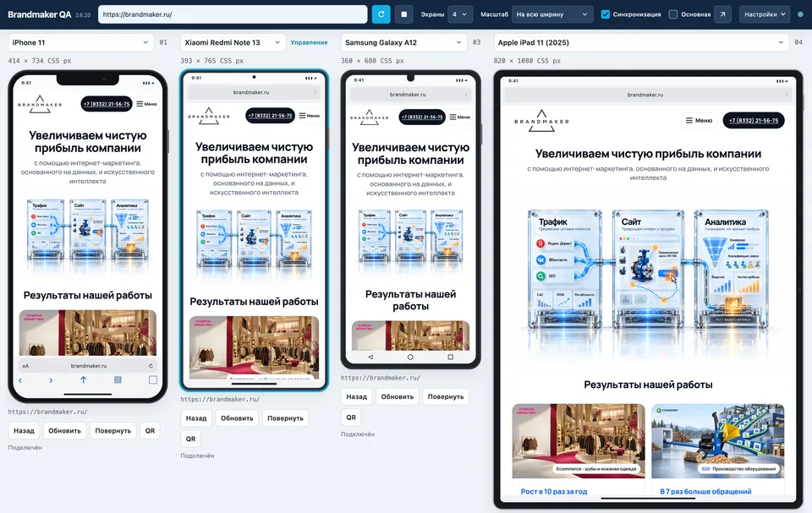Enable the Основная checkbox
The width and height of the screenshot is (812, 513).
pyautogui.click(x=673, y=14)
